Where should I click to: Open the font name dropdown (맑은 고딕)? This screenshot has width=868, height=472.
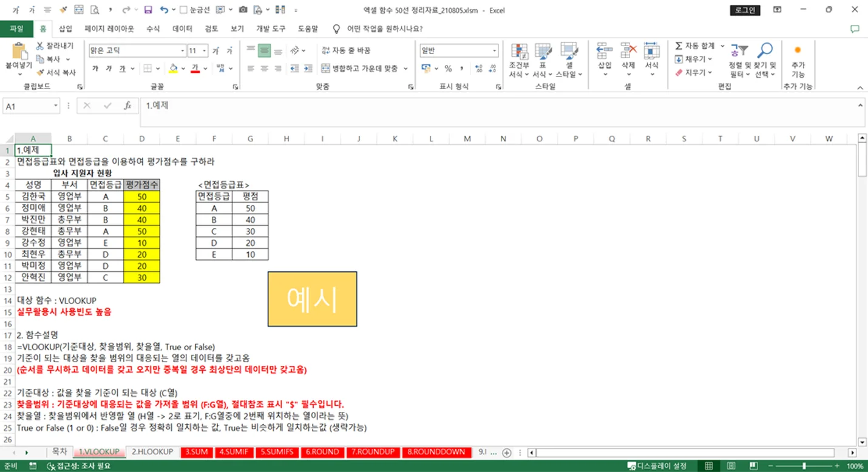(x=183, y=51)
